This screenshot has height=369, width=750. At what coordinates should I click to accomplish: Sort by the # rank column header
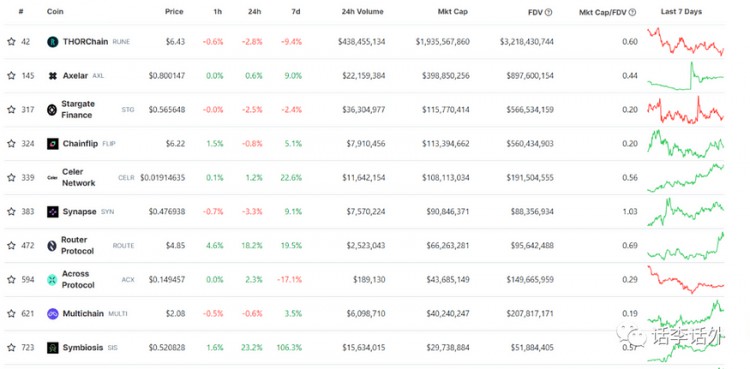[x=21, y=11]
